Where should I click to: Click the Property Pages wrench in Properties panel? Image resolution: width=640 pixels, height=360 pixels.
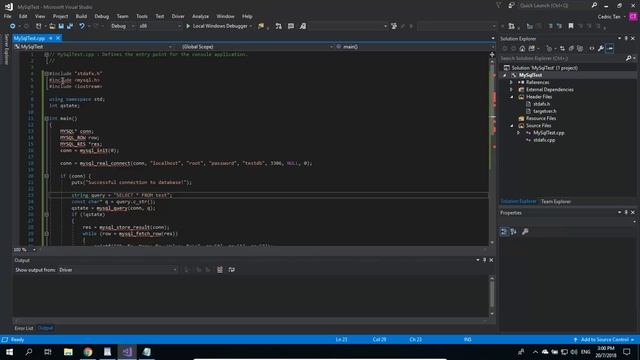pyautogui.click(x=525, y=232)
